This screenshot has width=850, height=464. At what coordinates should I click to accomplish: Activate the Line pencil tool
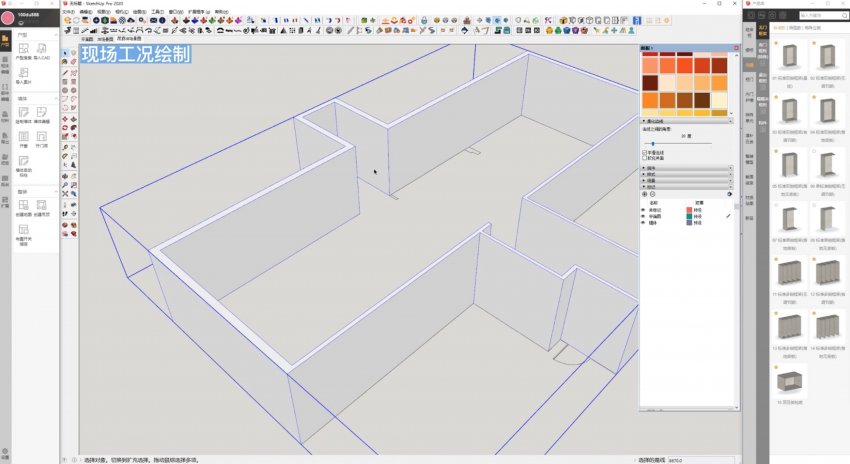point(65,73)
